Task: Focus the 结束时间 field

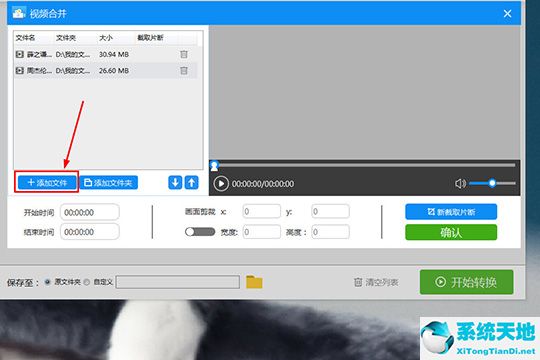Action: [90, 232]
